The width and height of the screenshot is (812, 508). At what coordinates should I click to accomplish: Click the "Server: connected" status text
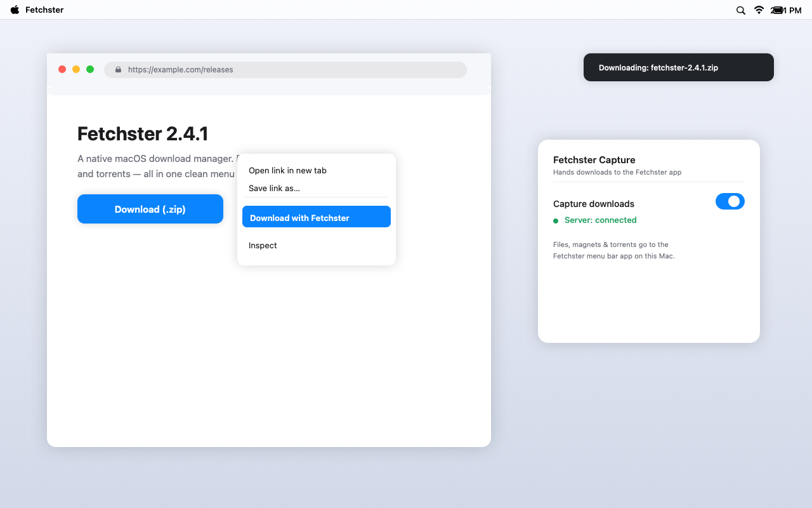pos(601,220)
